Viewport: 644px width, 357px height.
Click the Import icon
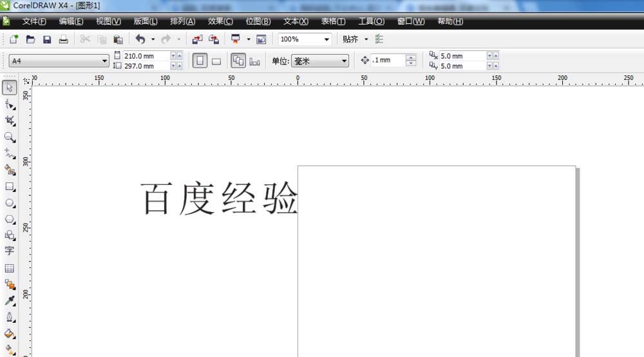tap(197, 39)
